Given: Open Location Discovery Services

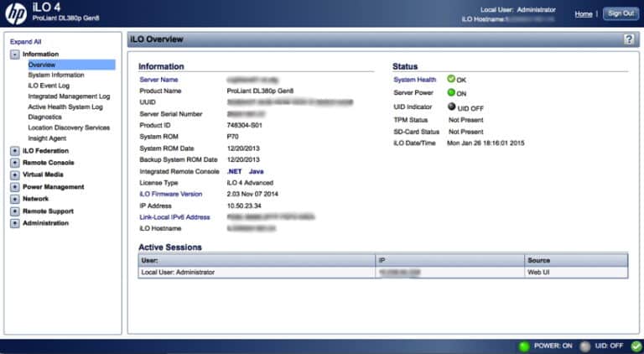Looking at the screenshot, I should click(69, 128).
